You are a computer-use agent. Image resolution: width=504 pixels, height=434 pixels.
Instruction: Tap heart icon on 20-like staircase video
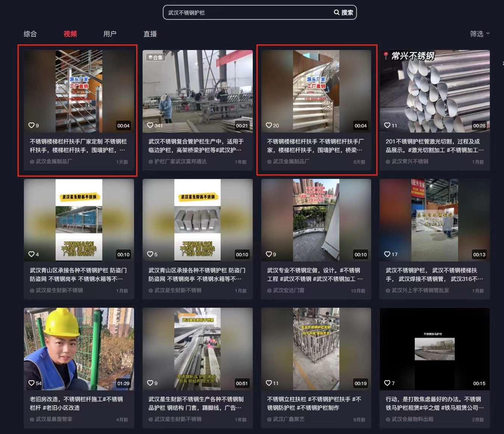pos(269,125)
